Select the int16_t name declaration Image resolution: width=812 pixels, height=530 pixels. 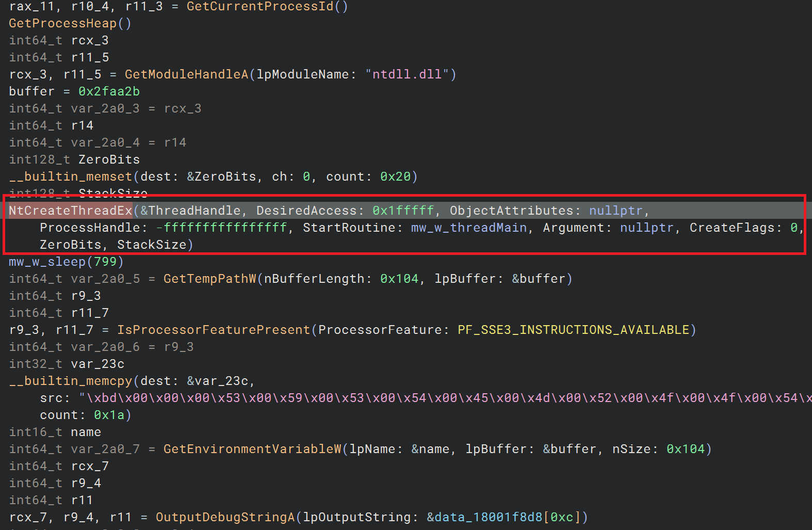point(55,432)
